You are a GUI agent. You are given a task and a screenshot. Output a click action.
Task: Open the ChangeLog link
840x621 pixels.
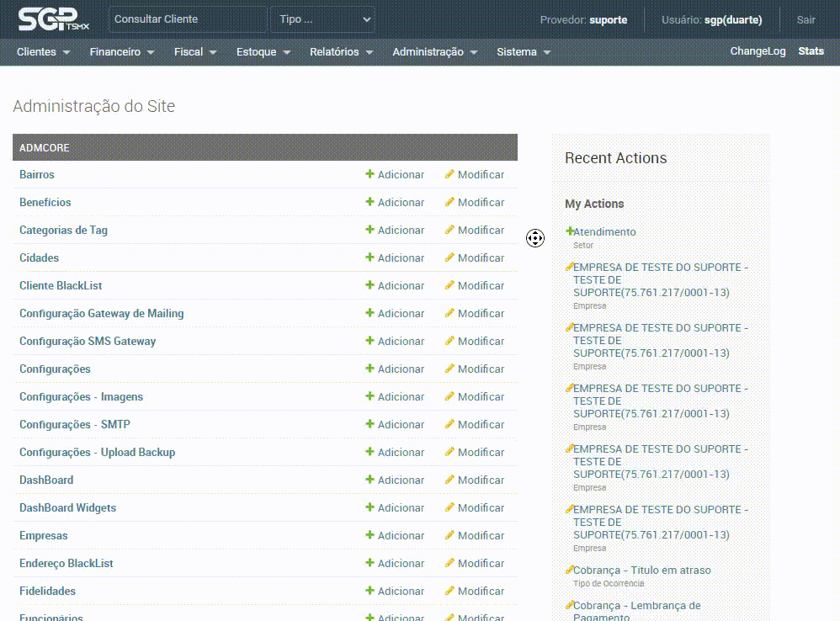coord(758,51)
